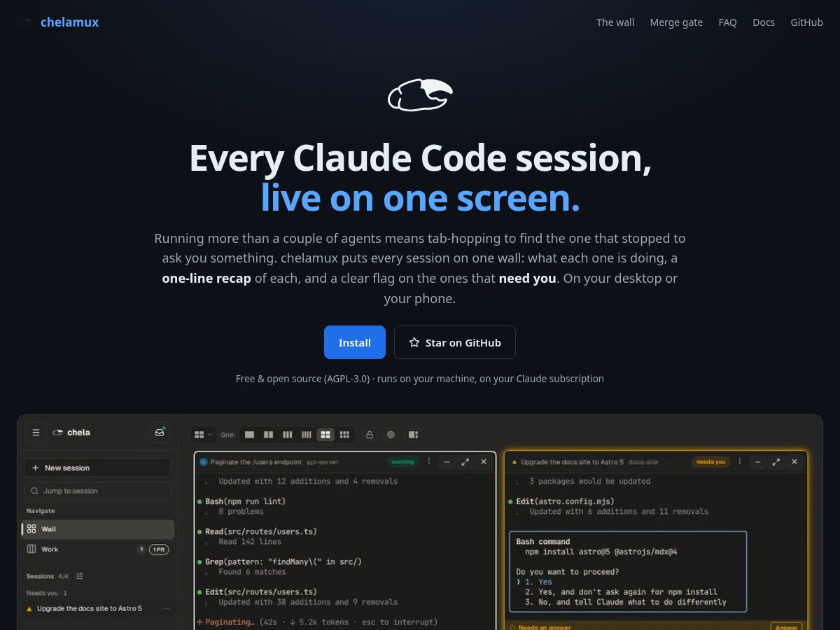The image size is (840, 630).
Task: Select Wall in the Navigate list
Action: pos(97,529)
